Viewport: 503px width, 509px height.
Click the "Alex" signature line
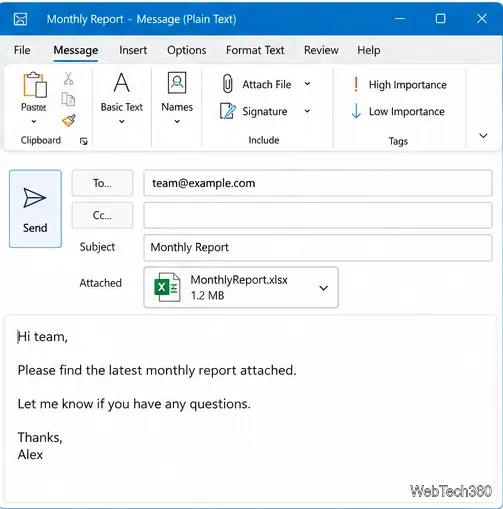[x=30, y=455]
